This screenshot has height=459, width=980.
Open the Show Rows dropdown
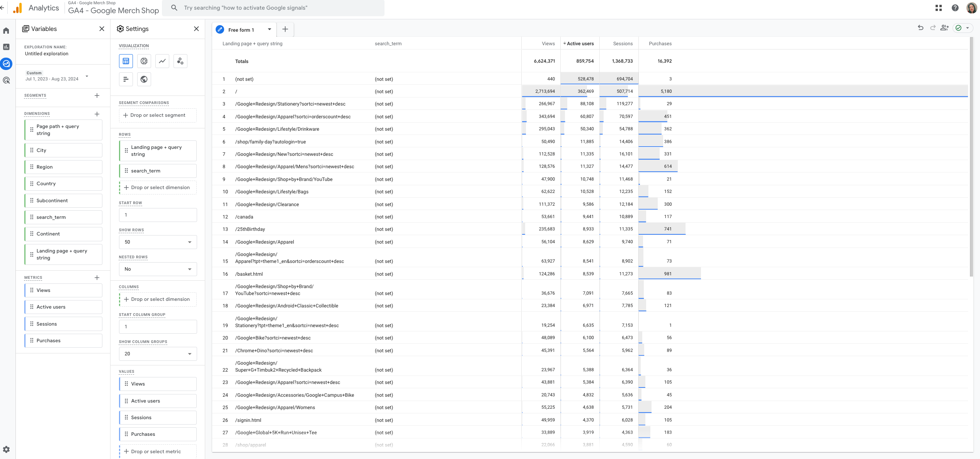pos(158,242)
